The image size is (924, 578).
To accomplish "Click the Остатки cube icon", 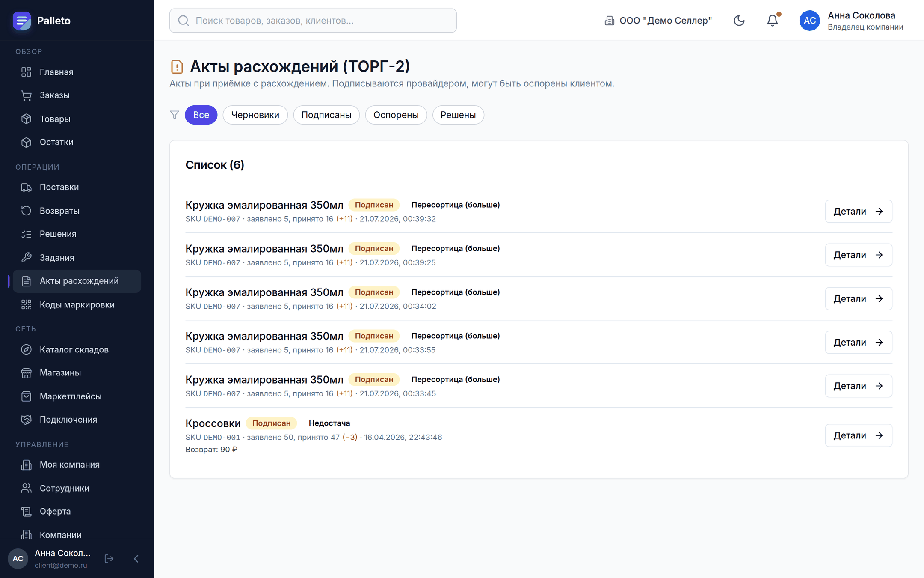I will (x=27, y=142).
